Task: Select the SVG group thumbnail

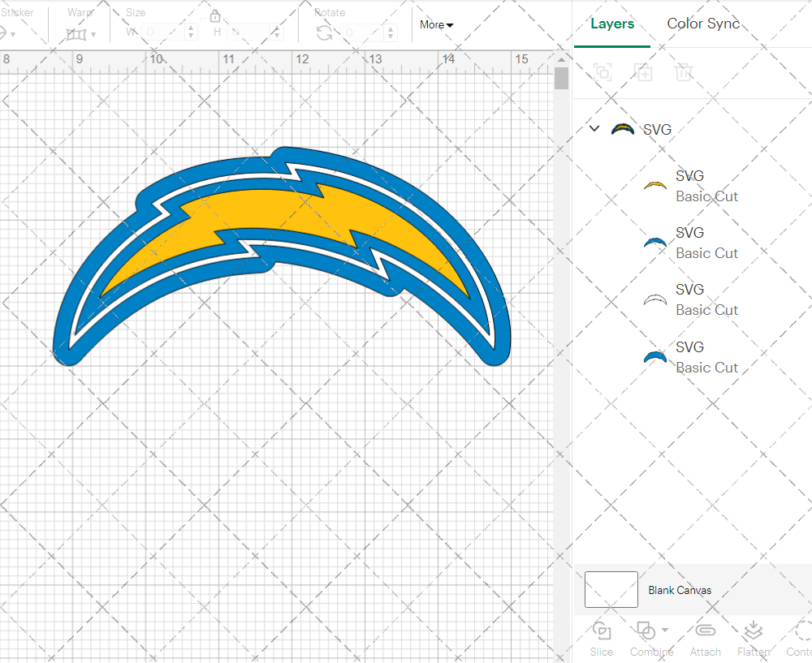Action: [623, 129]
